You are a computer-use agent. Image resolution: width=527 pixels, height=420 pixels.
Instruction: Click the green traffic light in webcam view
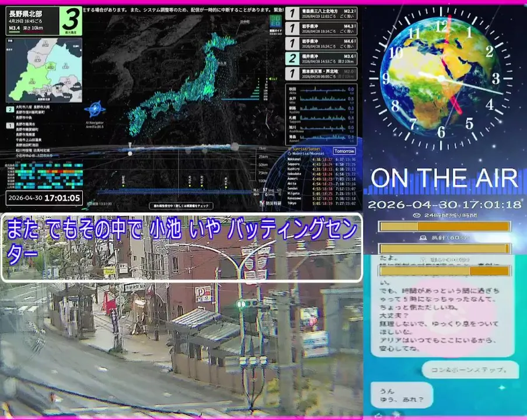(x=241, y=304)
